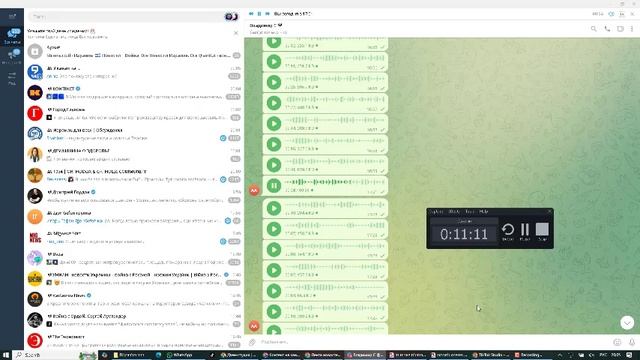Open the Windows Start menu
Viewport: 640px width, 360px height.
[6, 355]
